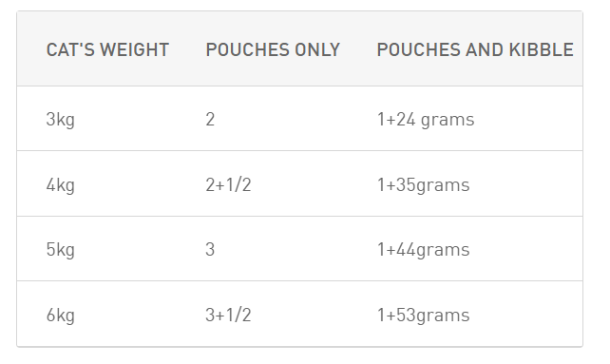The width and height of the screenshot is (610, 364).
Task: Click the word grams in the 3kg row
Action: (x=448, y=120)
